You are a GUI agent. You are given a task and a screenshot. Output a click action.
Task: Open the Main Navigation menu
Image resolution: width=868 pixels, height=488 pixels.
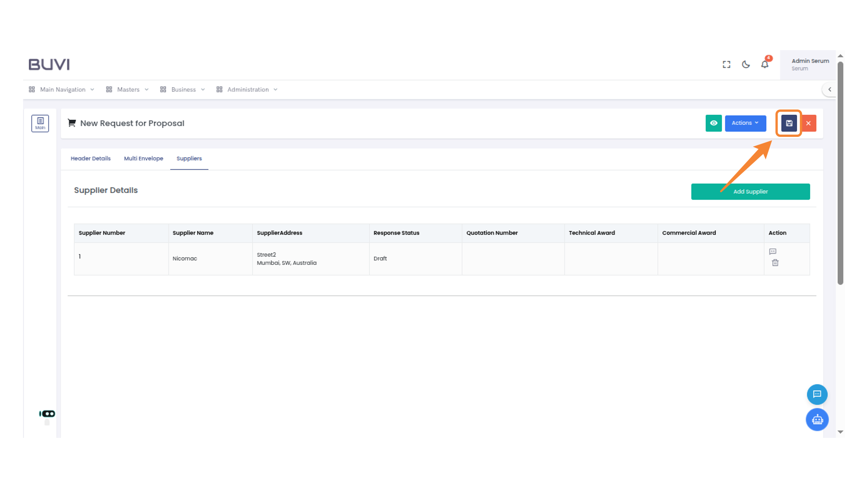click(x=62, y=89)
